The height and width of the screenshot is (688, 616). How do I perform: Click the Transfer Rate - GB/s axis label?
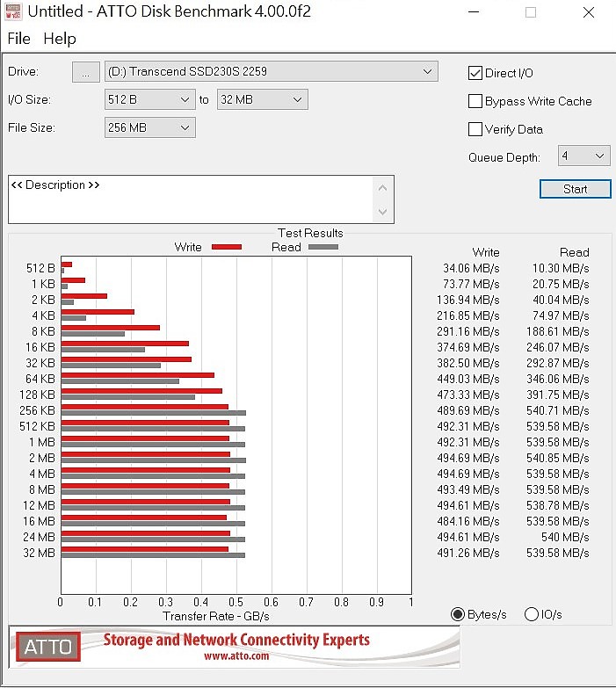click(216, 616)
